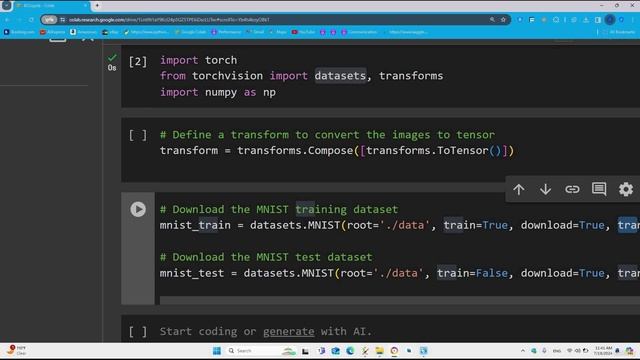640x360 pixels.
Task: Open the Booking.com bookmark
Action: click(x=19, y=32)
